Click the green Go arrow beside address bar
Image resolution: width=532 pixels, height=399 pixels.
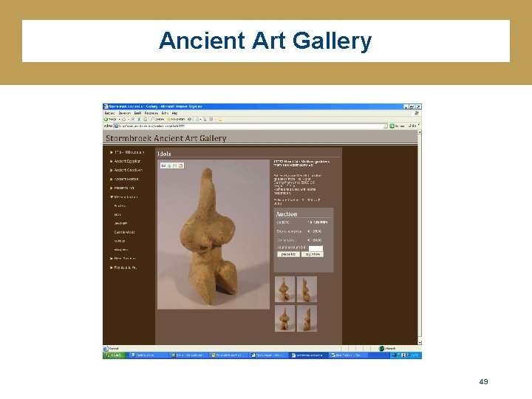pyautogui.click(x=392, y=126)
